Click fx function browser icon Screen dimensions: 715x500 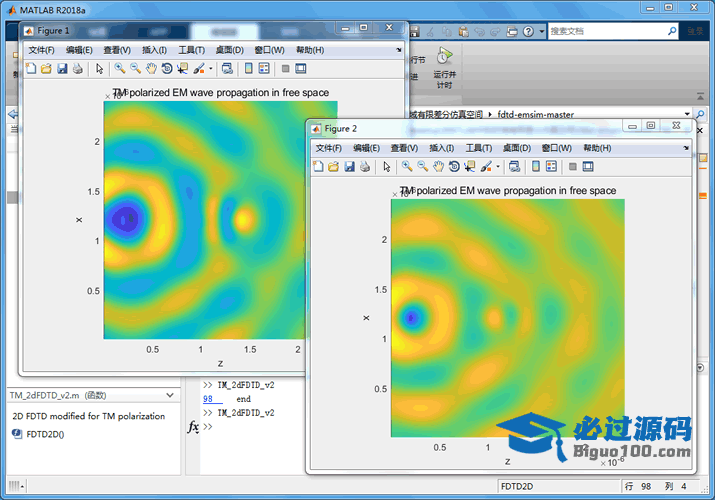click(x=193, y=427)
